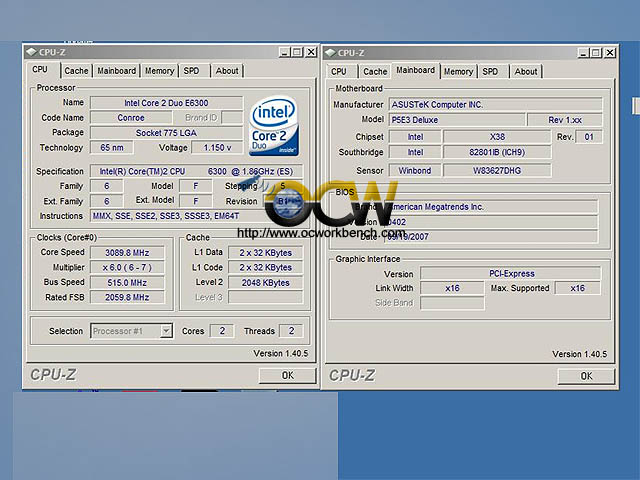Image resolution: width=640 pixels, height=480 pixels.
Task: Click core speed value 3089.8 MHz
Action: click(x=127, y=253)
